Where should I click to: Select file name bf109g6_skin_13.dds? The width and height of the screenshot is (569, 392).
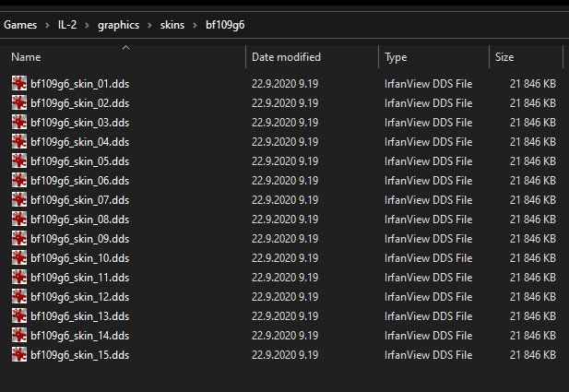click(80, 316)
